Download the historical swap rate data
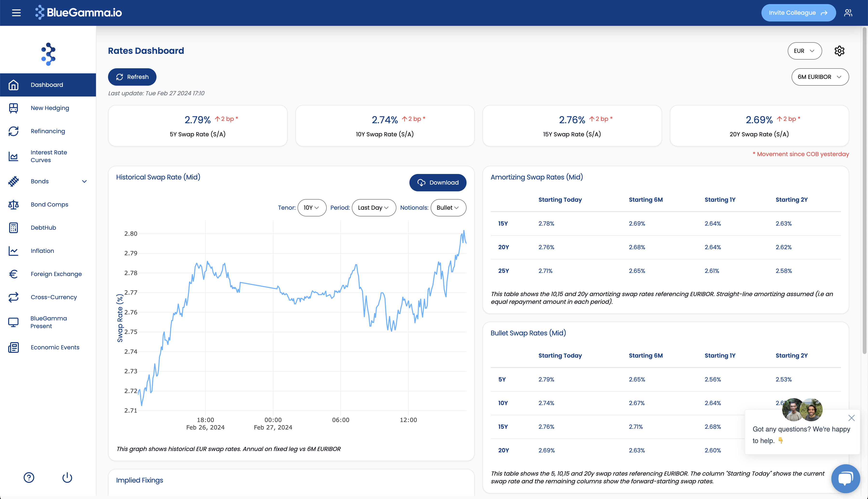The image size is (868, 499). (x=438, y=183)
